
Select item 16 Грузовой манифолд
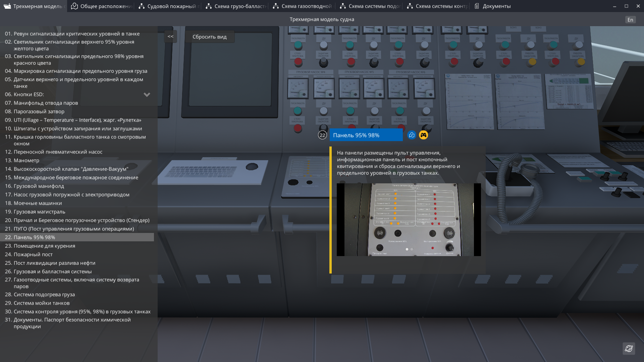coord(39,186)
